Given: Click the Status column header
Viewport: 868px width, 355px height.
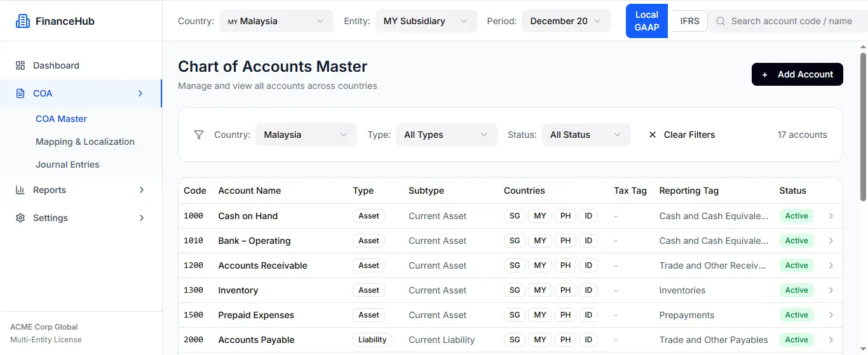Looking at the screenshot, I should [x=792, y=191].
